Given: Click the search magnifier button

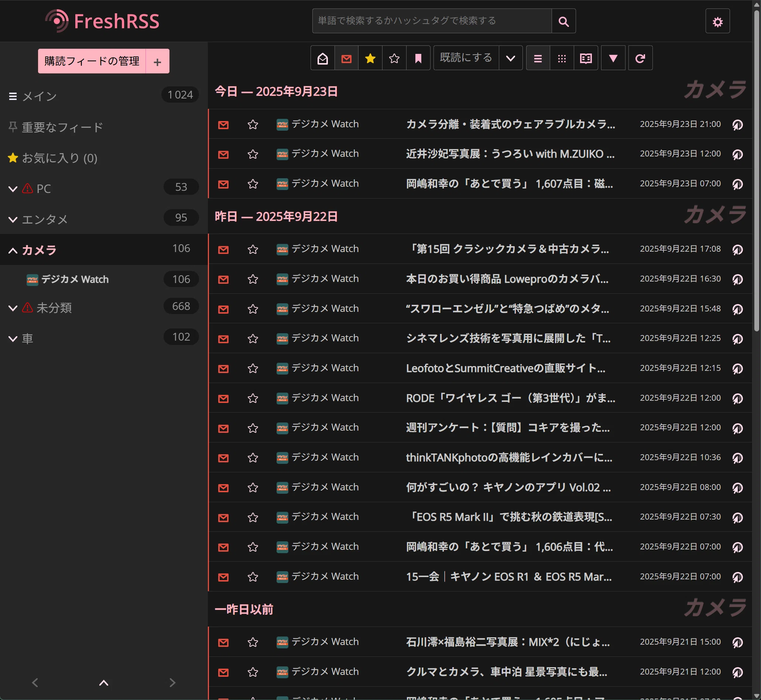Looking at the screenshot, I should click(563, 21).
